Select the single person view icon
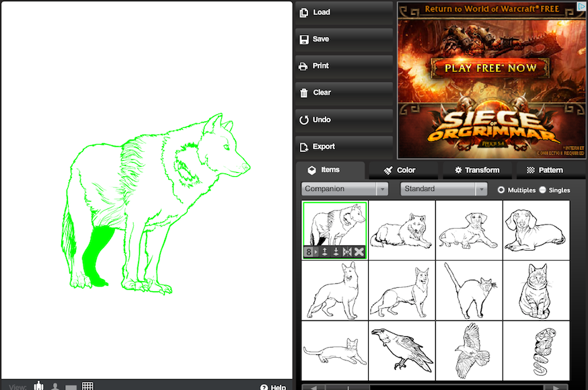588x390 pixels. pos(55,386)
